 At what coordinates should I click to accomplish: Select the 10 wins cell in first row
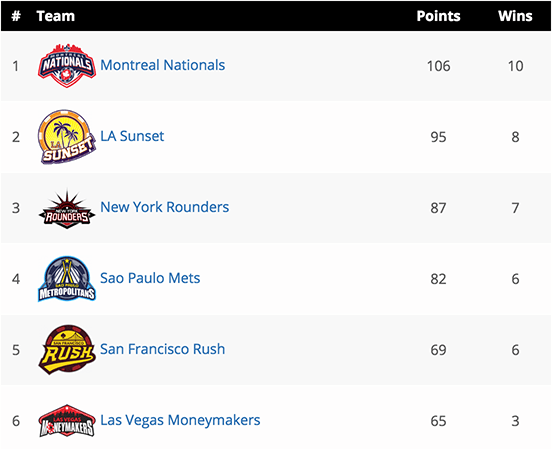click(515, 66)
